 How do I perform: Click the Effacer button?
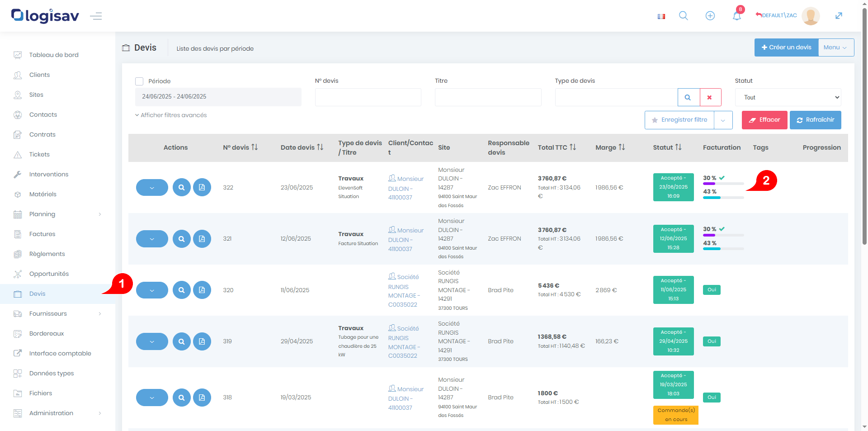tap(764, 120)
